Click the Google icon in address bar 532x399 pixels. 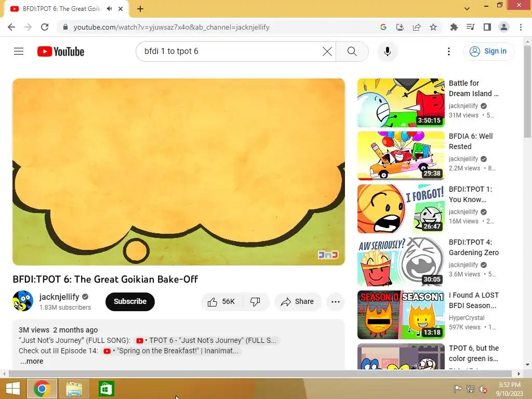383,27
